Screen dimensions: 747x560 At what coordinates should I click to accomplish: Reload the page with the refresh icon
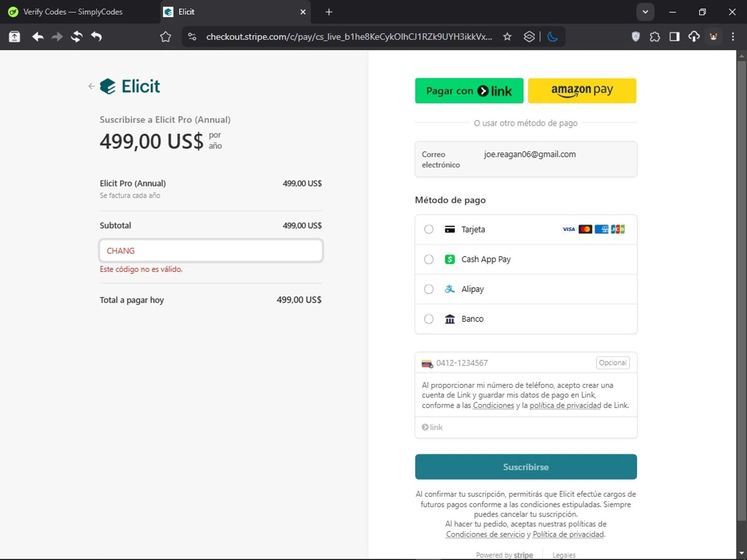[76, 36]
